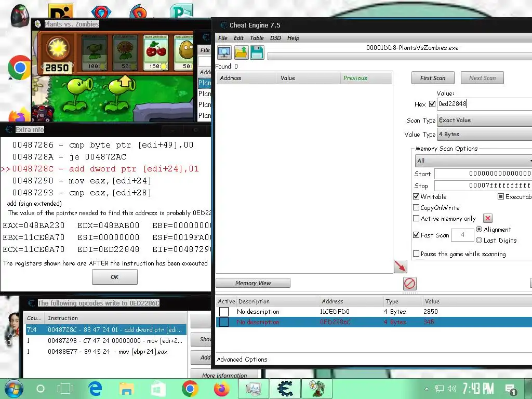532x399 pixels.
Task: Open the Edit menu
Action: [238, 38]
